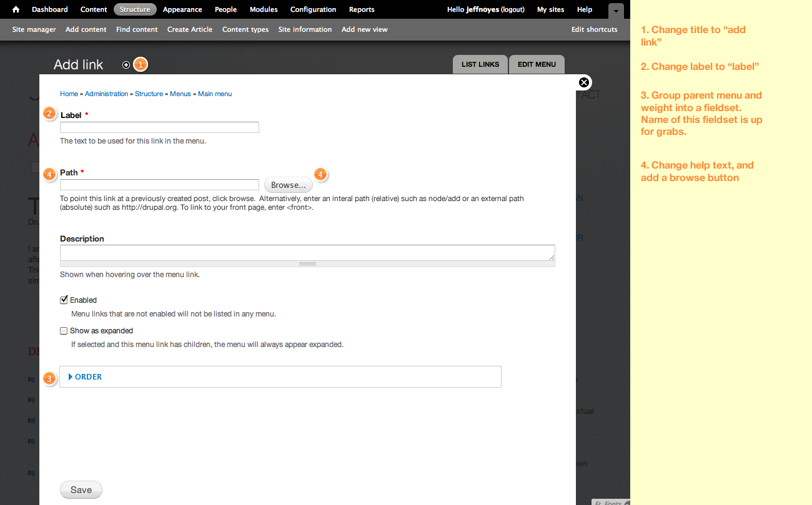This screenshot has height=505, width=812.
Task: Switch to the EDIT MENU tab
Action: click(537, 64)
